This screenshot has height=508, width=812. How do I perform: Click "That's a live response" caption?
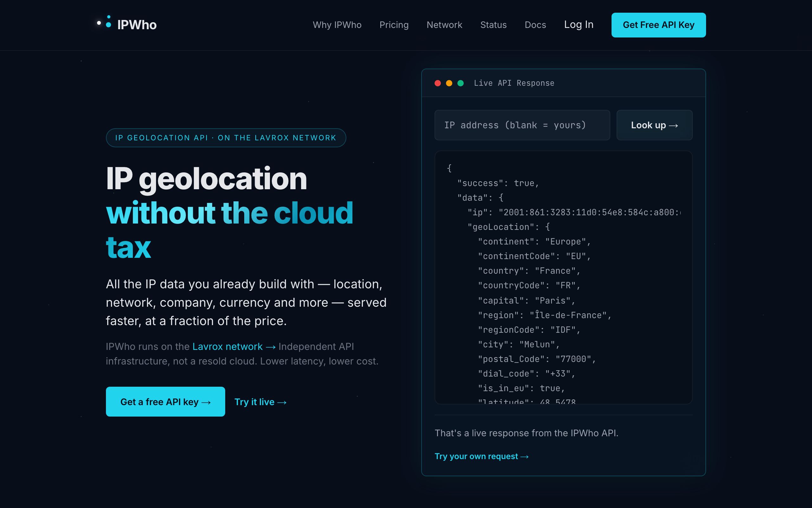click(526, 433)
